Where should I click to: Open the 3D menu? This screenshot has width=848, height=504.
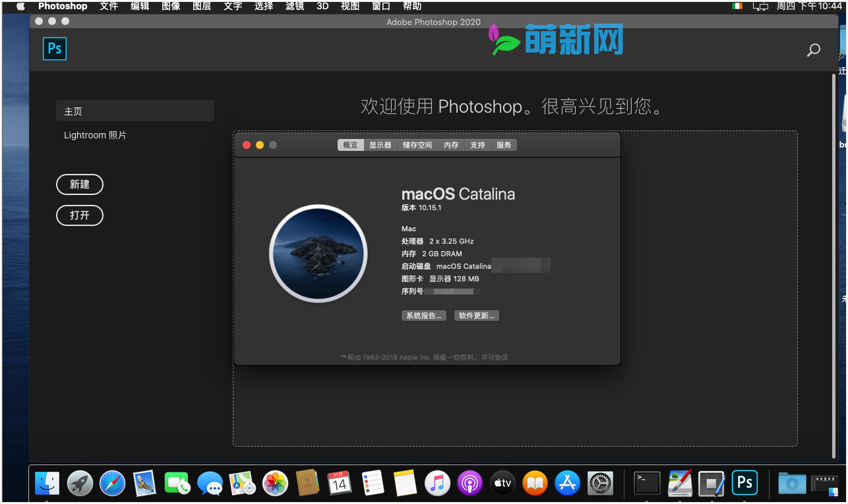(x=322, y=6)
